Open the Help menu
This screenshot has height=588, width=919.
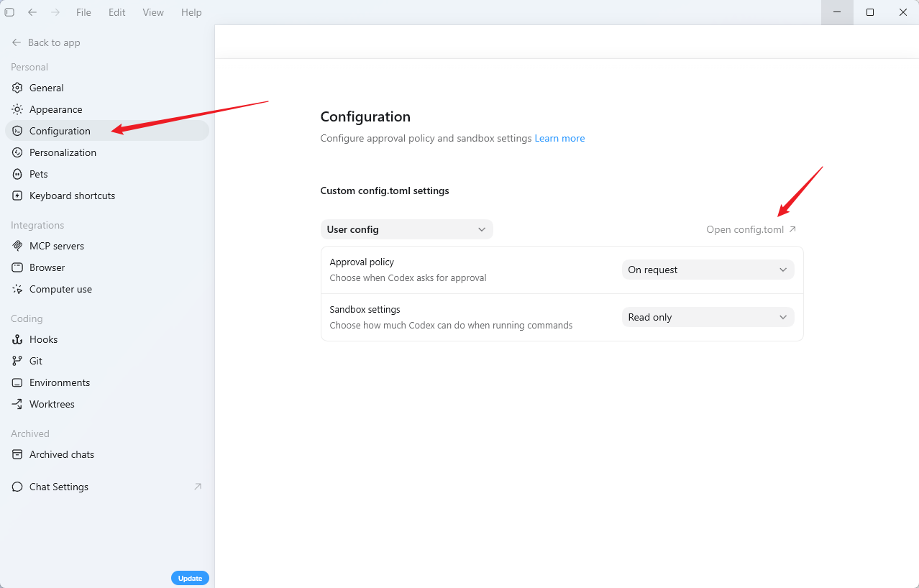(x=191, y=12)
